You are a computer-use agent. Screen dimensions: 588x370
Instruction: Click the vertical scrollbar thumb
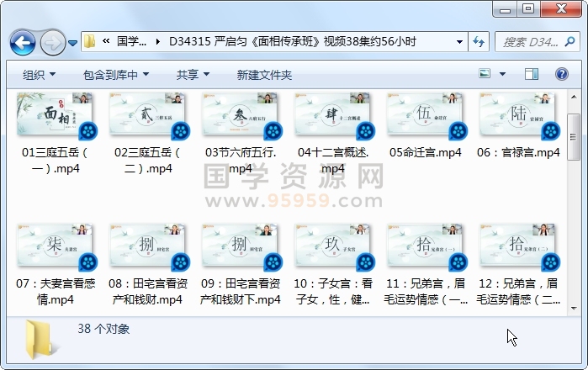tap(574, 137)
